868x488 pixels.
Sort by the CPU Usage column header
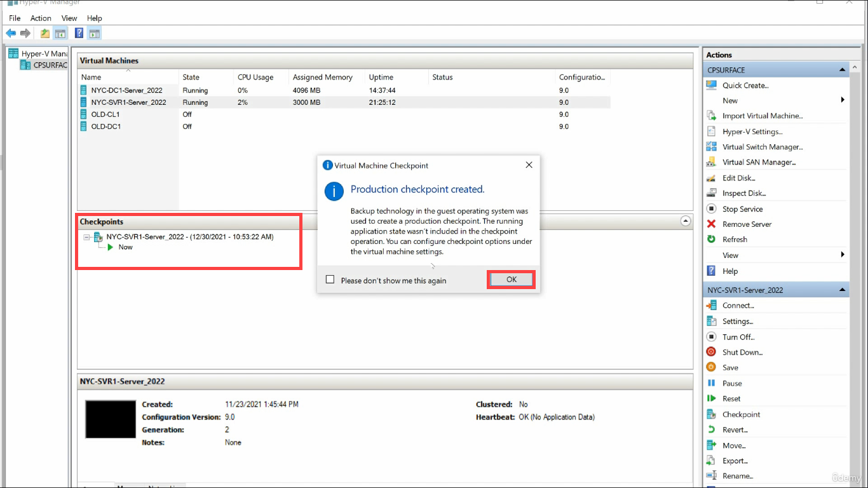(x=261, y=78)
